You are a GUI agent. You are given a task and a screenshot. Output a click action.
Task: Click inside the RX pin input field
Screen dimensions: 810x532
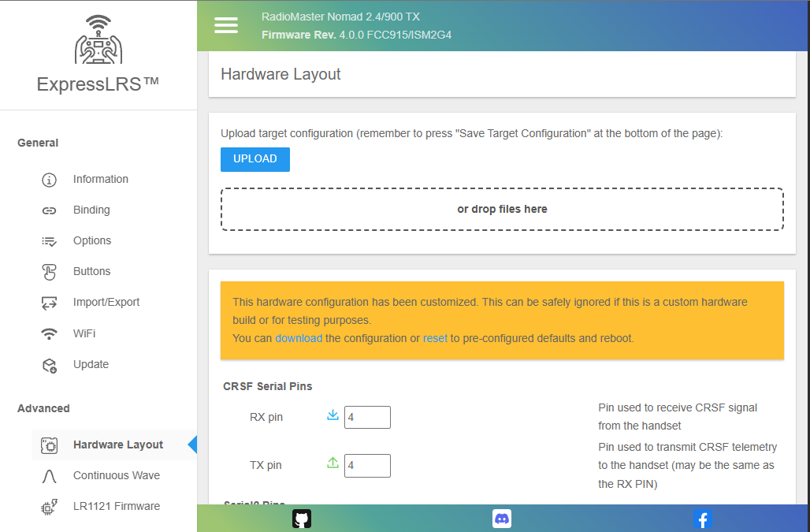(367, 417)
